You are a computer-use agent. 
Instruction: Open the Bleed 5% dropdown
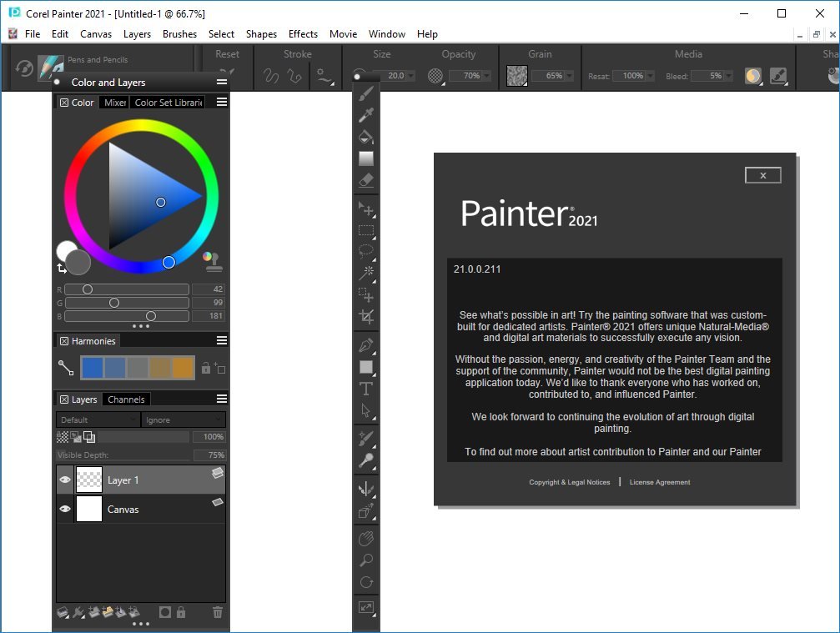coord(728,76)
